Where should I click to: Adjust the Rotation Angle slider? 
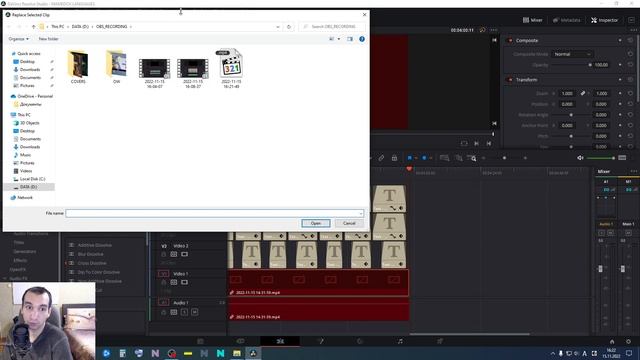(571, 115)
